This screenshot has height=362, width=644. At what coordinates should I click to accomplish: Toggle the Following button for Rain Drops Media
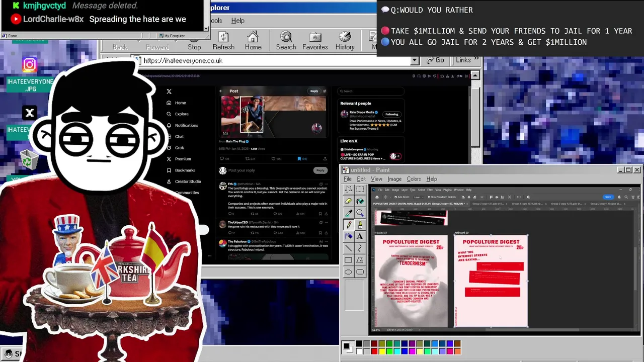coord(391,114)
